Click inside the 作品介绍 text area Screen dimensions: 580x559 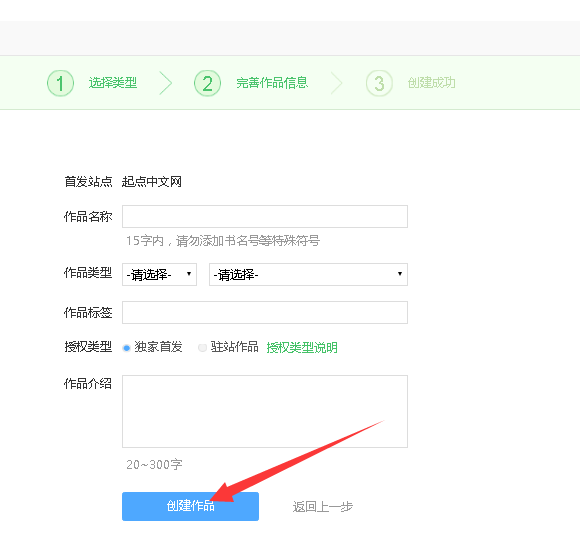pyautogui.click(x=265, y=411)
